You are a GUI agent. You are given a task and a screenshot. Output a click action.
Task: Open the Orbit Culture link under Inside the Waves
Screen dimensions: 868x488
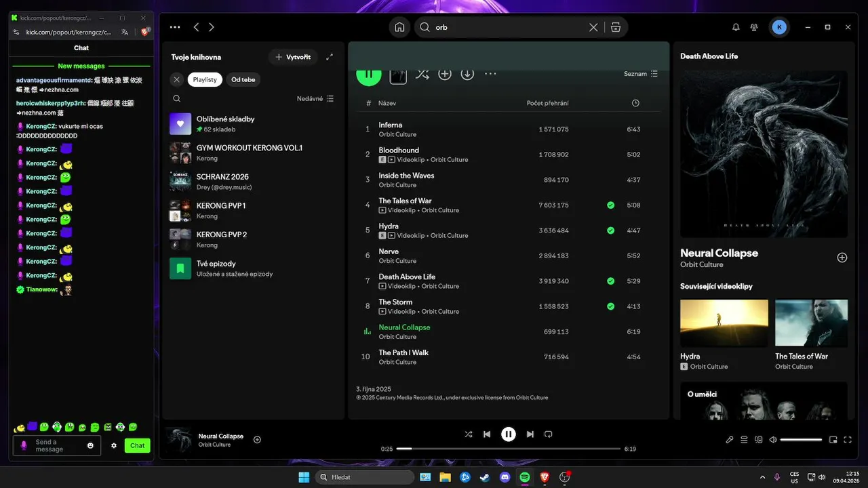coord(397,185)
